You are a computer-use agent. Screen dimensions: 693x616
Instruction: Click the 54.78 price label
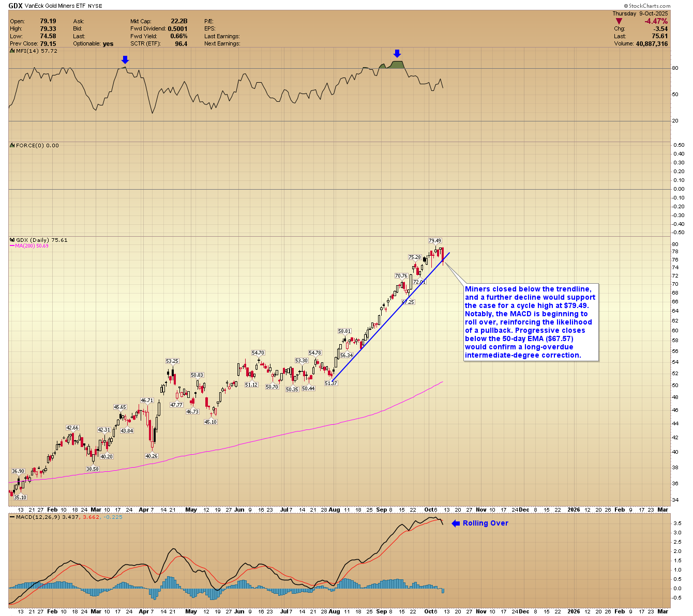(x=315, y=353)
